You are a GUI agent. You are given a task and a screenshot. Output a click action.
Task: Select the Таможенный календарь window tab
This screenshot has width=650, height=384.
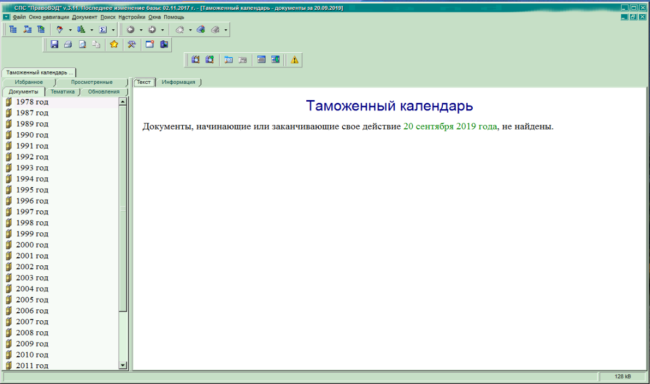[39, 72]
